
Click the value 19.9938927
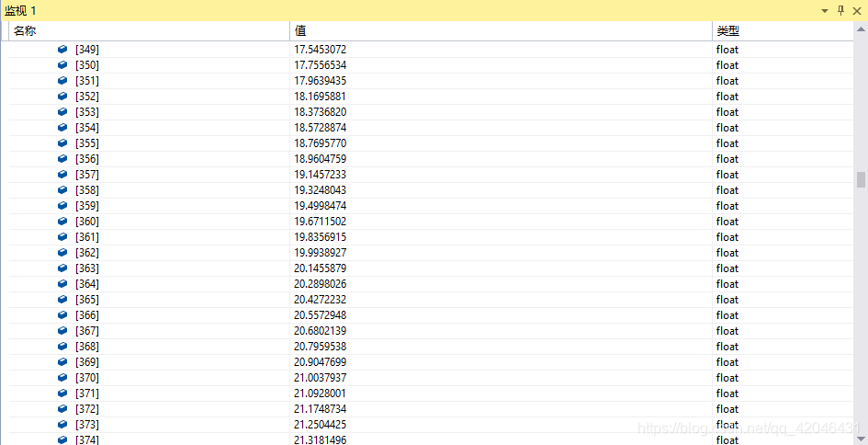coord(320,252)
